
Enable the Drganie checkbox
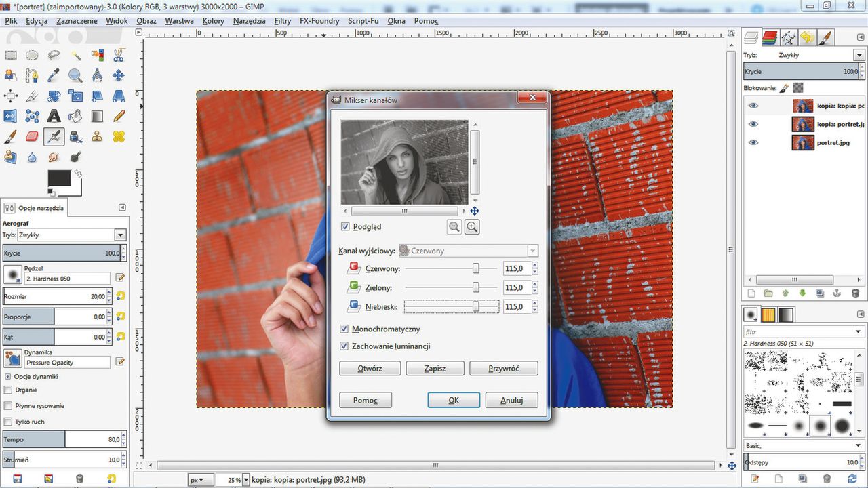point(8,390)
